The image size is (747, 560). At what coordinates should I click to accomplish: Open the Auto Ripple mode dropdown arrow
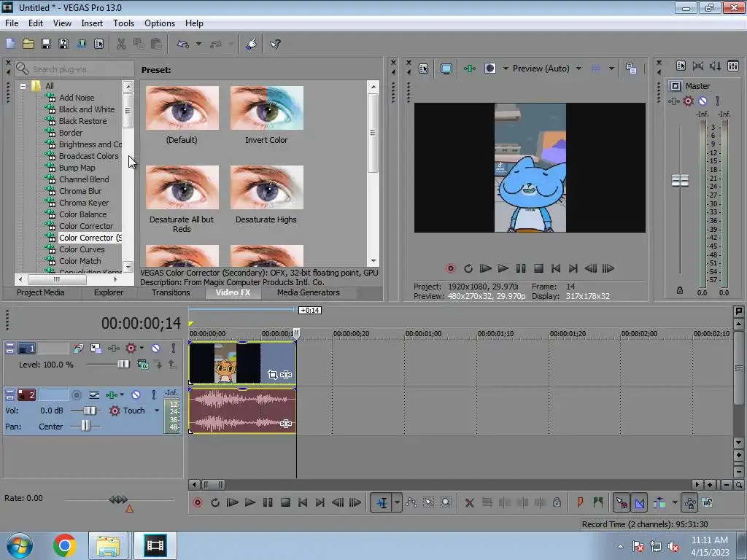coord(675,502)
